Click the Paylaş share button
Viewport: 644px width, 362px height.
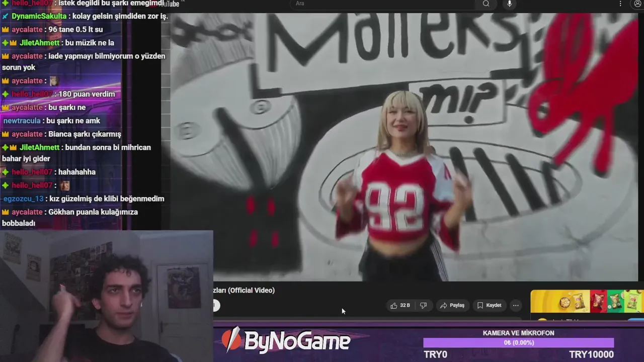click(x=452, y=305)
